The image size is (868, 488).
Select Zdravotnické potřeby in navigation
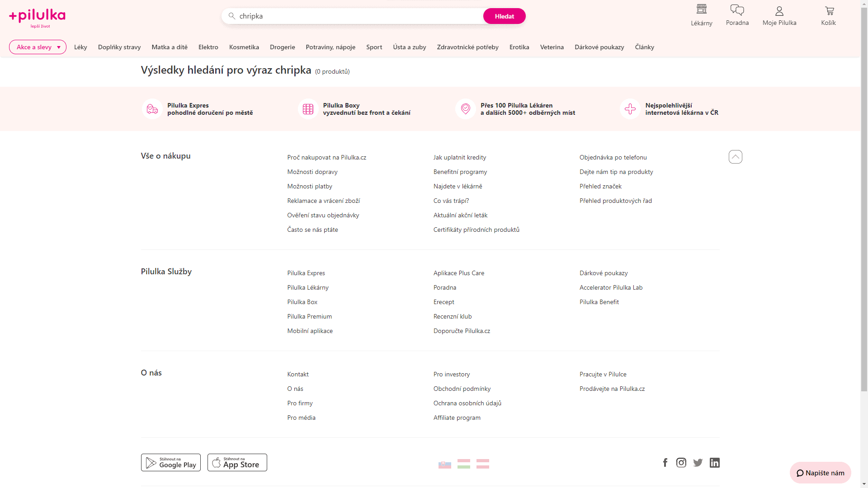point(467,47)
